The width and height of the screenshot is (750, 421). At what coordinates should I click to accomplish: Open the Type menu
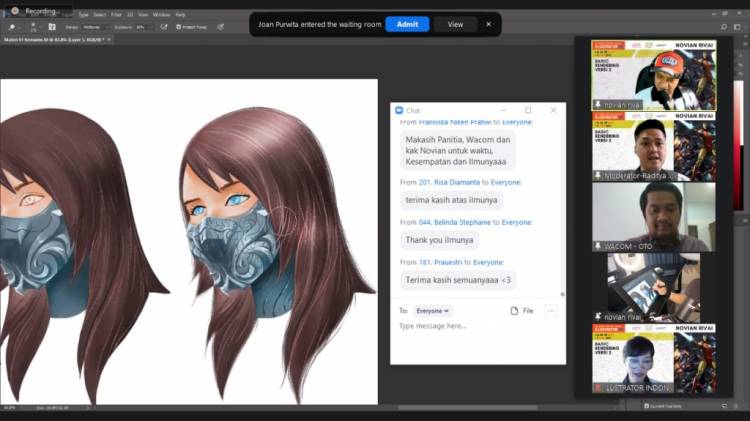click(x=84, y=15)
